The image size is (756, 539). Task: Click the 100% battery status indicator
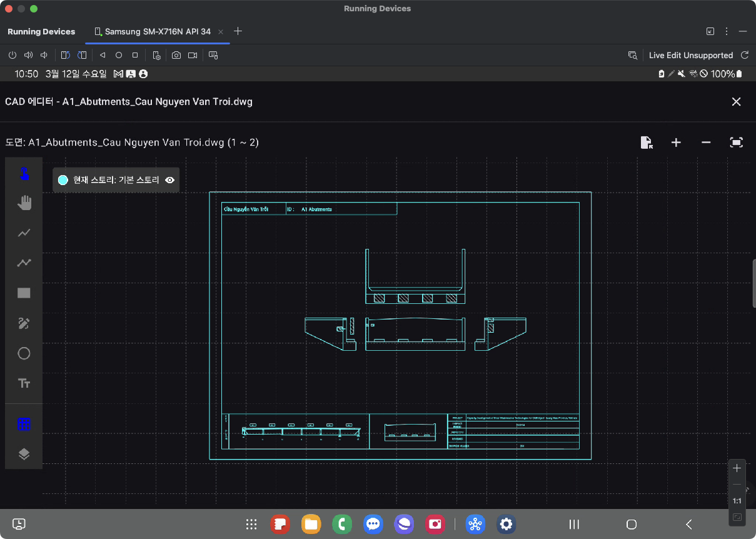click(727, 74)
